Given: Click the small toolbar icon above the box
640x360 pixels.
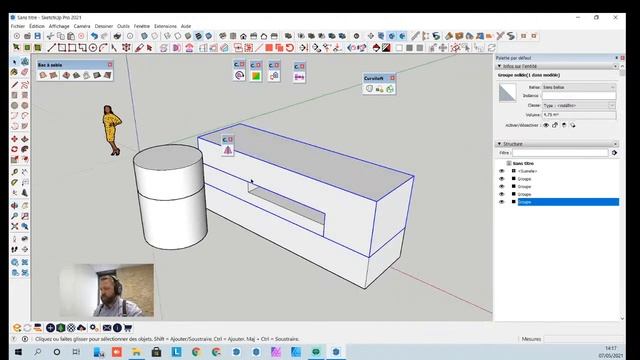Looking at the screenshot, I should (228, 150).
